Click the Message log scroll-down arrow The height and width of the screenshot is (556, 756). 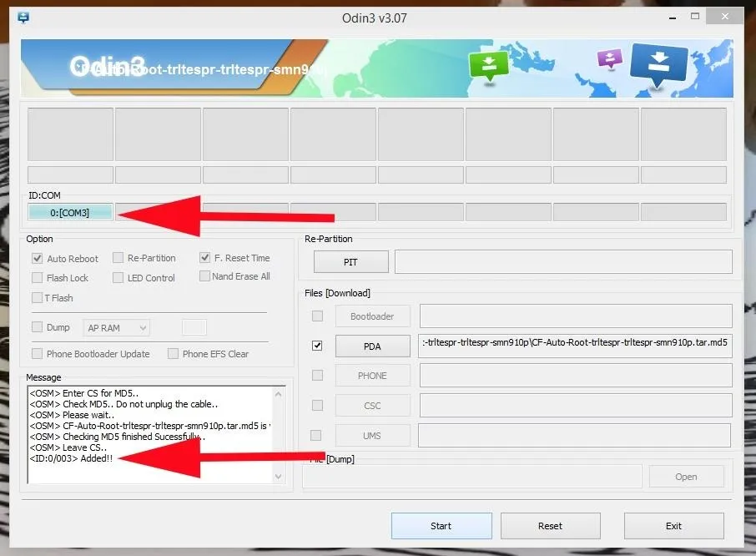coord(278,477)
